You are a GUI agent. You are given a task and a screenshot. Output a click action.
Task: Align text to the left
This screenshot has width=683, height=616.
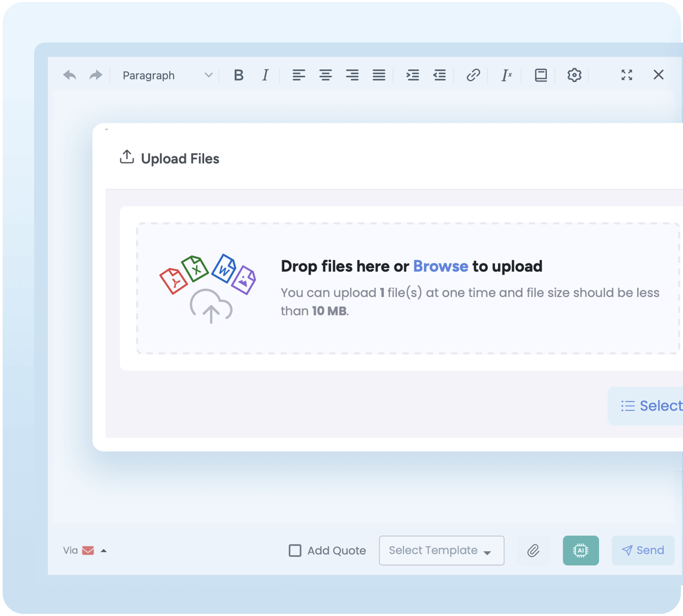[x=298, y=75]
